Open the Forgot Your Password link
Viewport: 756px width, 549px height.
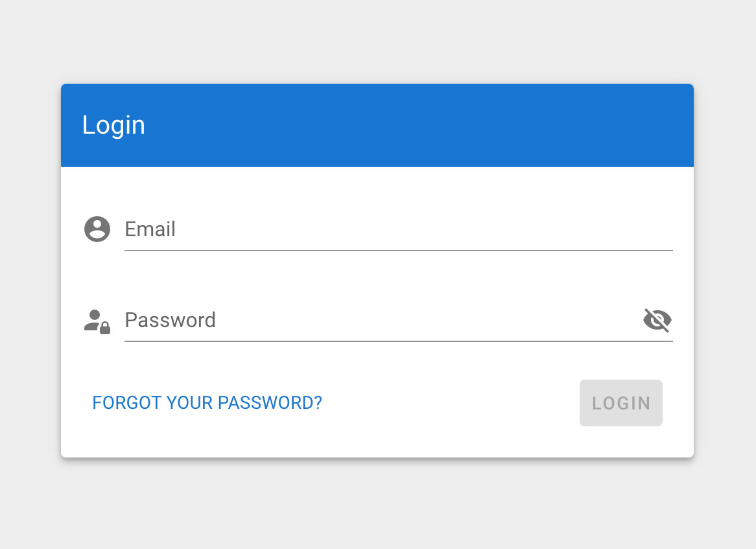[207, 403]
